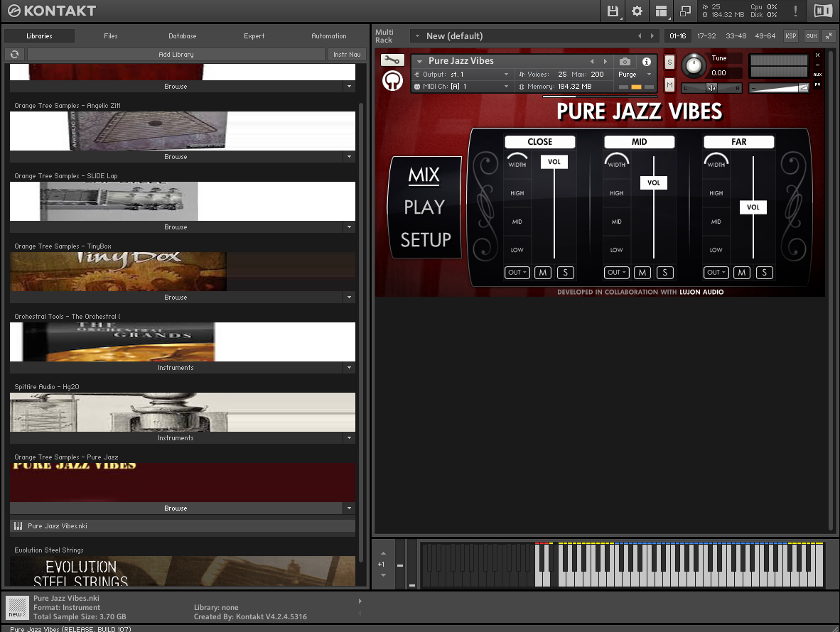Image resolution: width=840 pixels, height=632 pixels.
Task: Click the Instr Nav button
Action: coord(347,54)
